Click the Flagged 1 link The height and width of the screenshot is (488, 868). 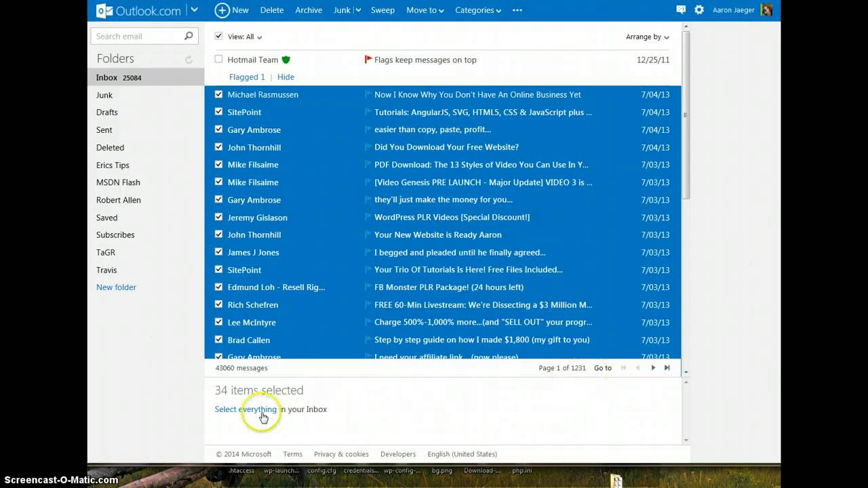pos(247,77)
